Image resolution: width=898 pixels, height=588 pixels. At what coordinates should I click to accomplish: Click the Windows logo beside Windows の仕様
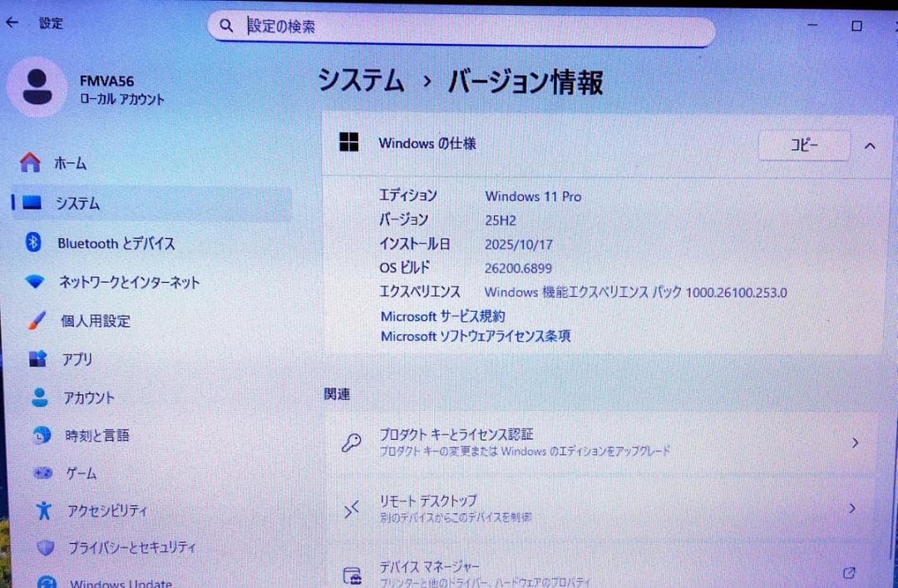tap(348, 143)
